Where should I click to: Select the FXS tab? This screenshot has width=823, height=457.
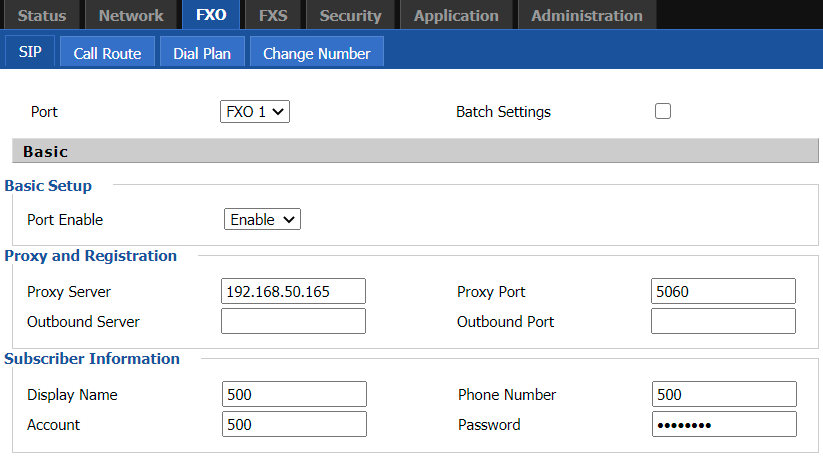[x=272, y=15]
